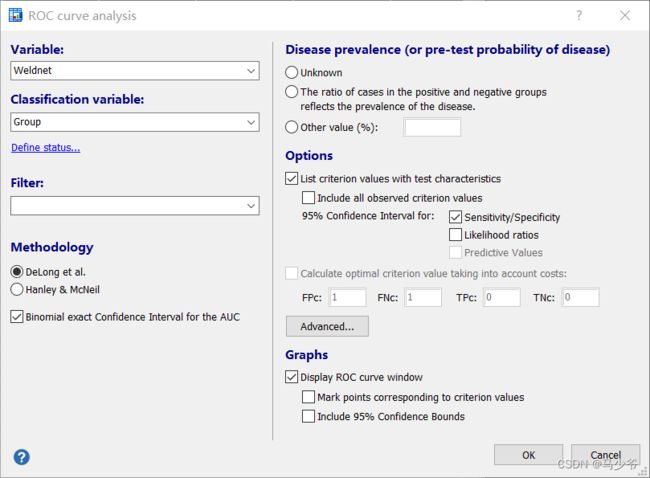This screenshot has height=478, width=650.
Task: Click the ROC curve analysis app icon
Action: [15, 15]
